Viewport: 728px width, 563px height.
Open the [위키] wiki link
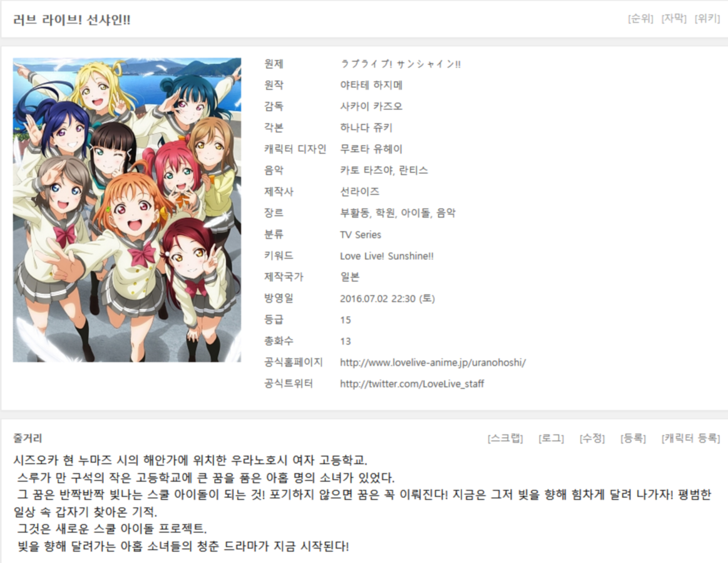pos(707,19)
